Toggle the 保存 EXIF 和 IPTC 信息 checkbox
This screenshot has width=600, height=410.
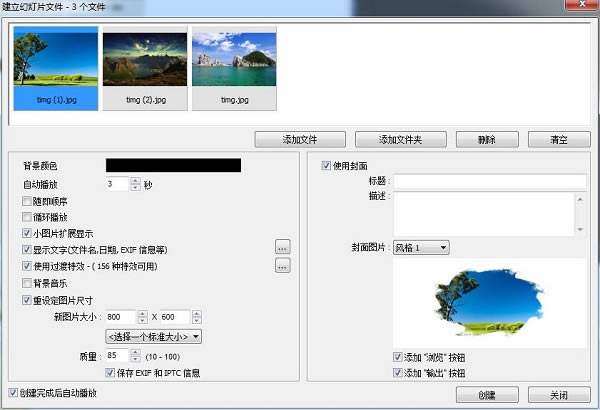point(110,372)
